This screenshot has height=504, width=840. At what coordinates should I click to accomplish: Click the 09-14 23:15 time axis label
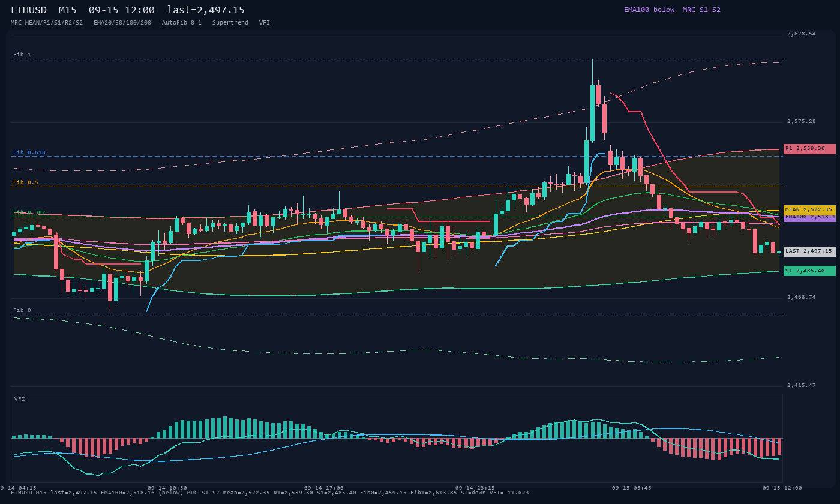coord(475,488)
